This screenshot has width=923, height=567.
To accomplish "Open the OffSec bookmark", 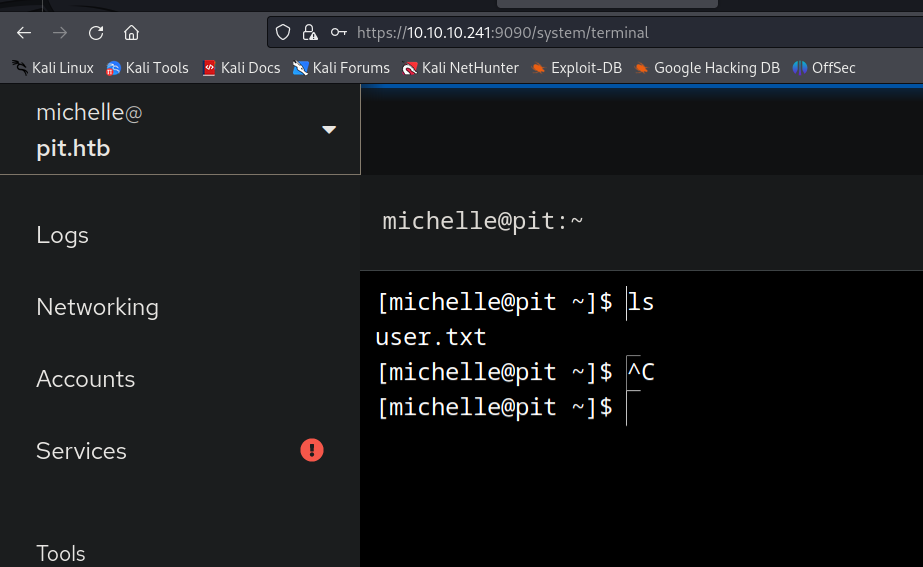I will (x=824, y=68).
